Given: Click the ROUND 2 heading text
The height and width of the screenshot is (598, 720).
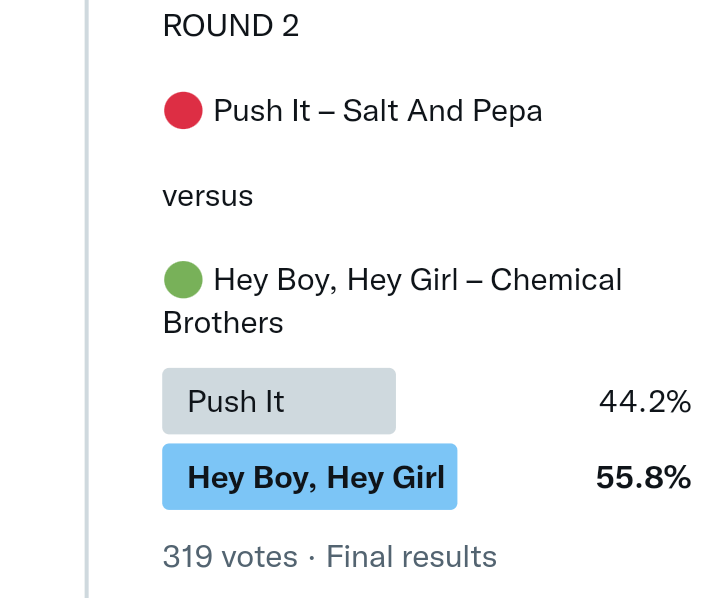Looking at the screenshot, I should (231, 26).
